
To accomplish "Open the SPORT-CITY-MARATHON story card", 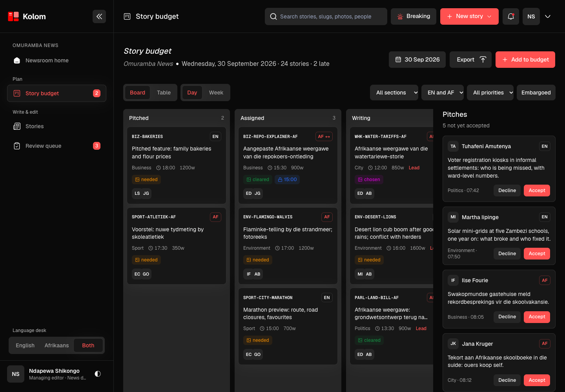I will coord(288,327).
